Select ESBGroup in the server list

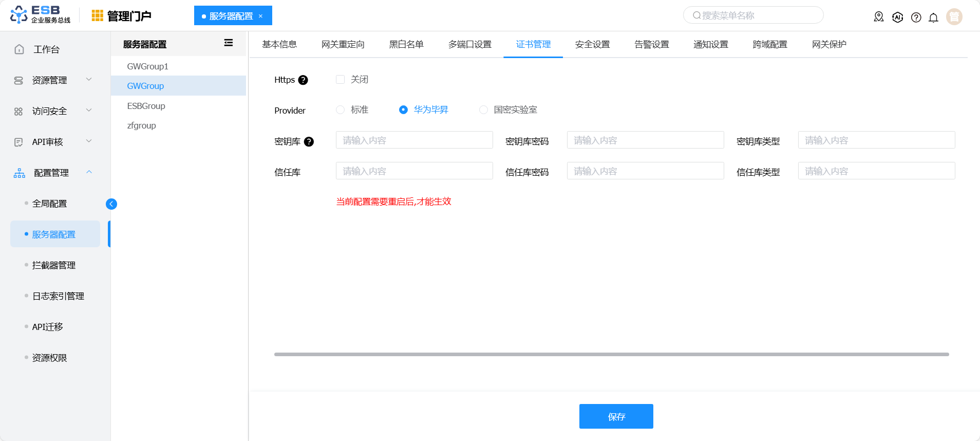[146, 106]
